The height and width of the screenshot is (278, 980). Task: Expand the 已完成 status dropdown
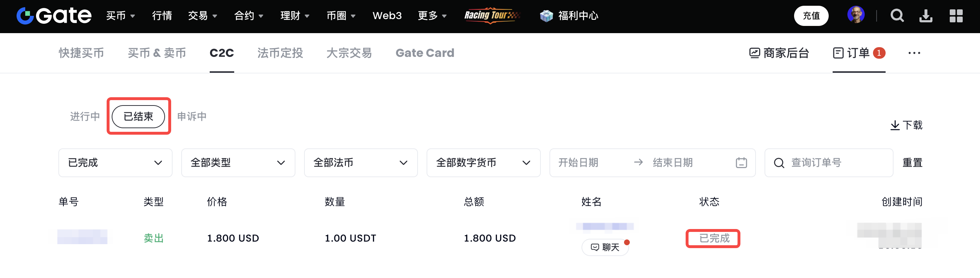click(115, 163)
